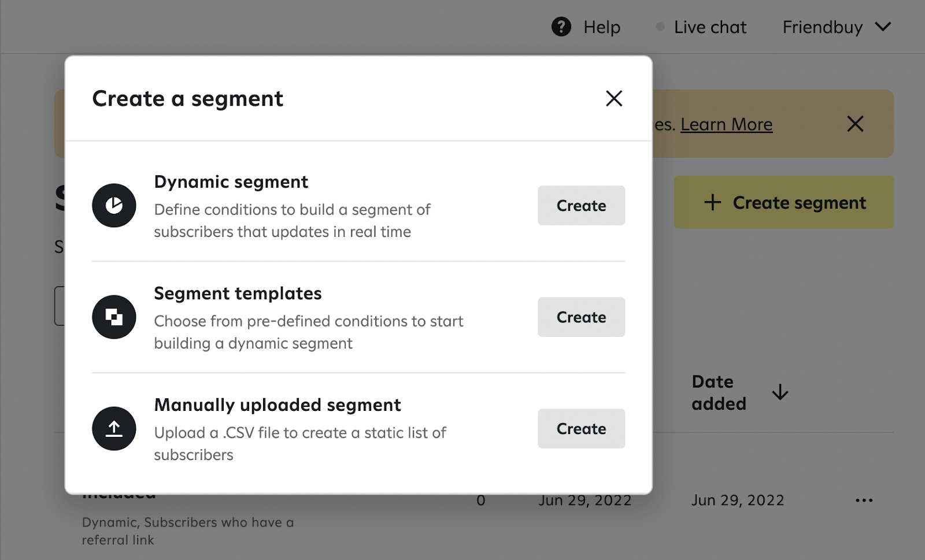Viewport: 925px width, 560px height.
Task: Click the Help question mark icon
Action: [561, 27]
